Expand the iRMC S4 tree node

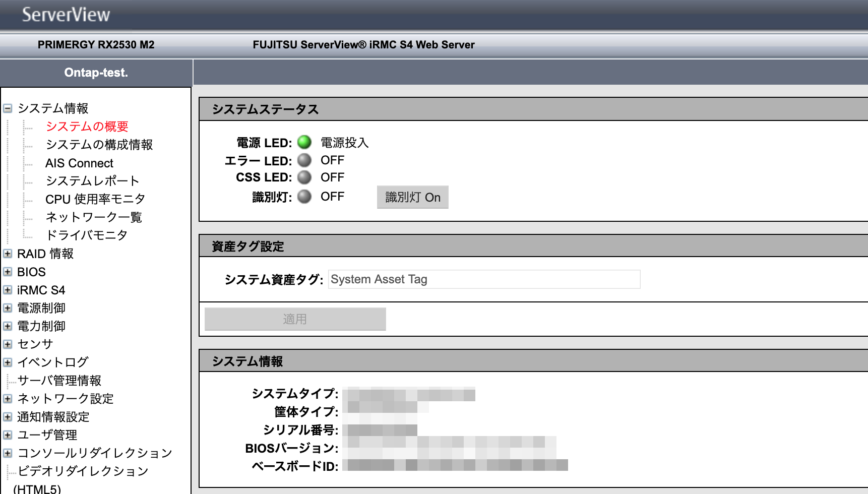coord(8,290)
